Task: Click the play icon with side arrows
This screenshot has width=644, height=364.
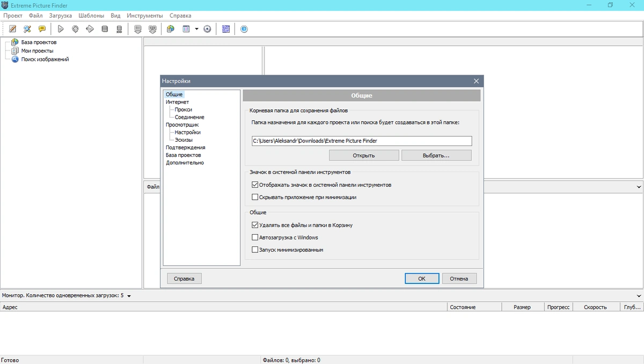Action: [x=90, y=29]
